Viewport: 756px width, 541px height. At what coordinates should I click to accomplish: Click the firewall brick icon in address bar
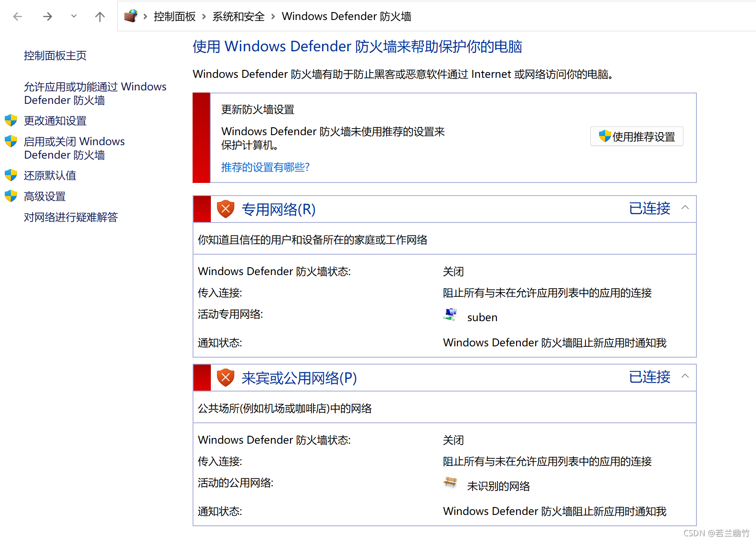click(131, 16)
